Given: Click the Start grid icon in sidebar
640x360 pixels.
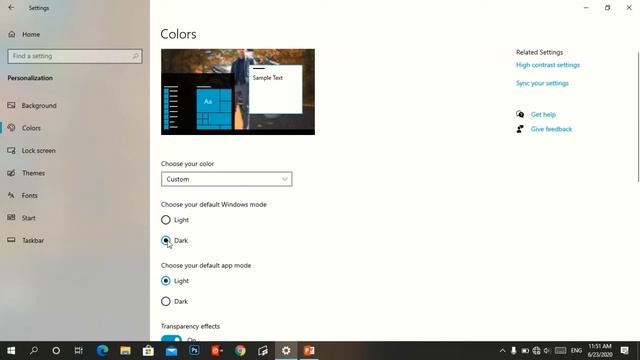Looking at the screenshot, I should pos(11,218).
